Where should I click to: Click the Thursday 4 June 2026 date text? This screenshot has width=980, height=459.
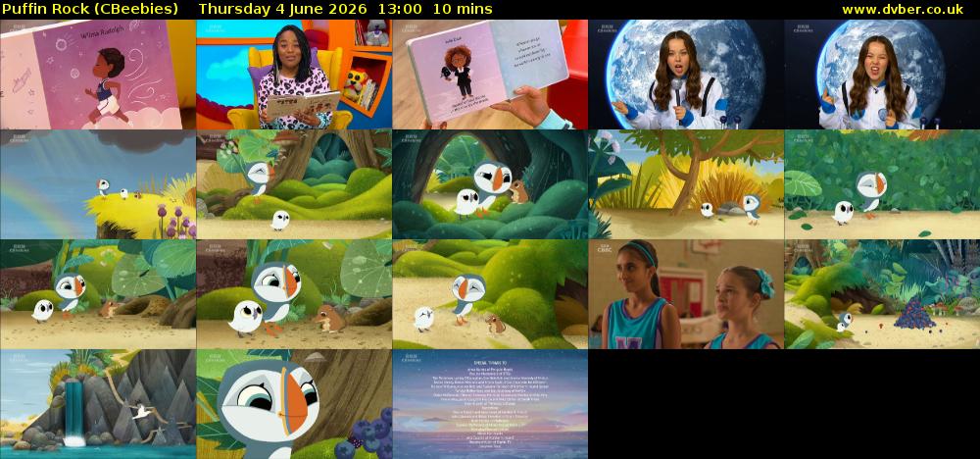pyautogui.click(x=284, y=10)
